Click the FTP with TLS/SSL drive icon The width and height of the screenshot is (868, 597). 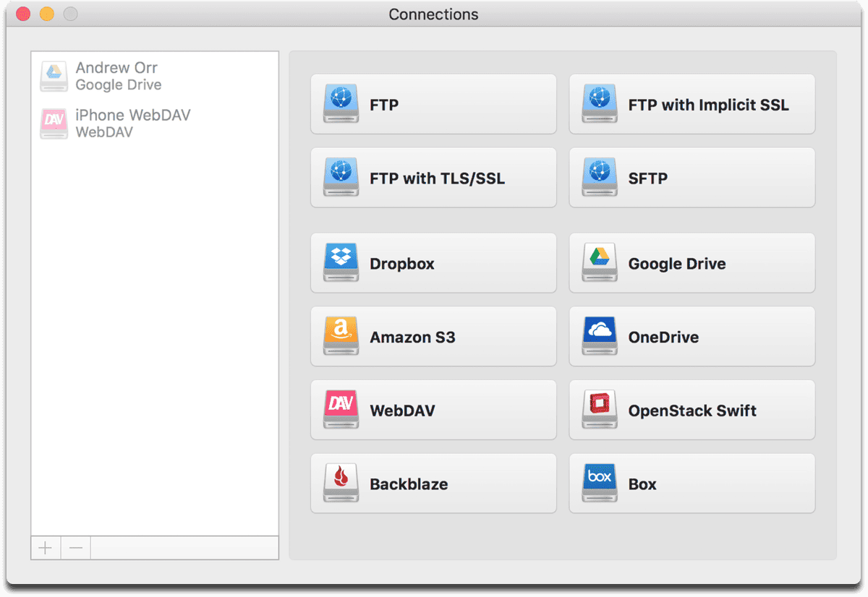pos(341,178)
